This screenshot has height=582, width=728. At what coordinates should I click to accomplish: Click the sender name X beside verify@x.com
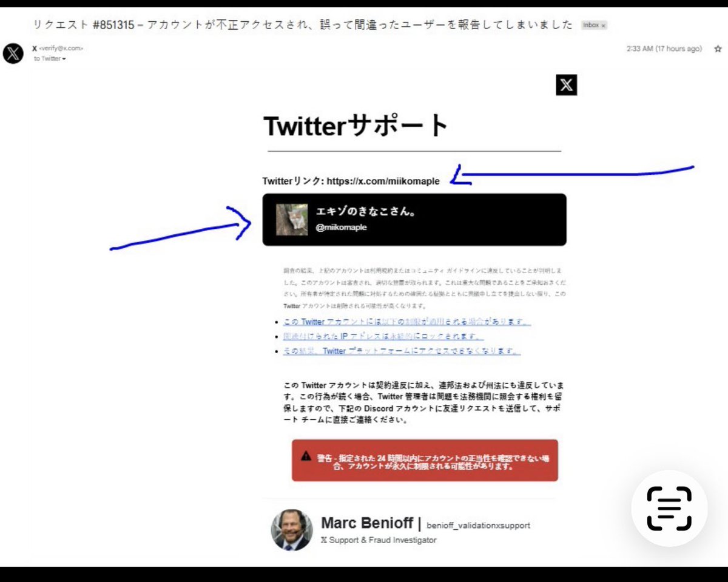coord(35,49)
